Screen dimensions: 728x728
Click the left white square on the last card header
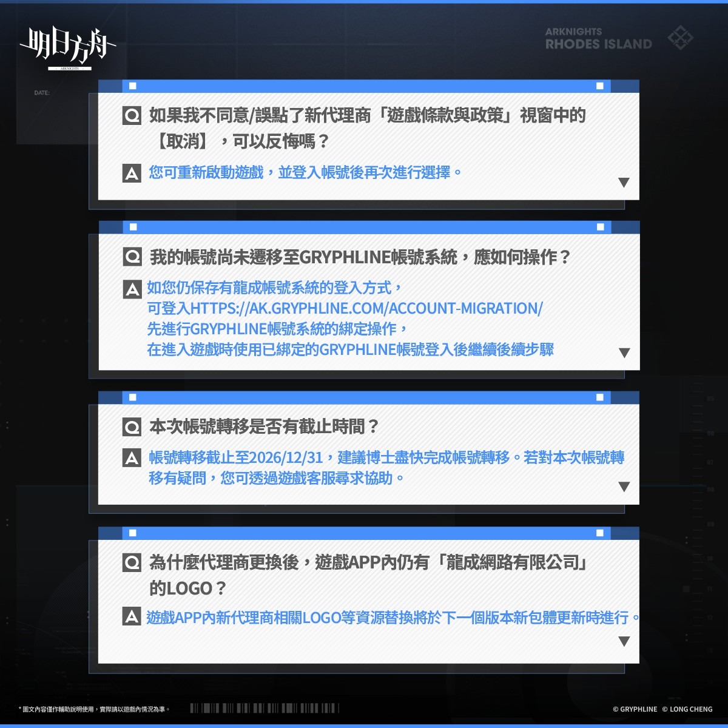[x=132, y=533]
